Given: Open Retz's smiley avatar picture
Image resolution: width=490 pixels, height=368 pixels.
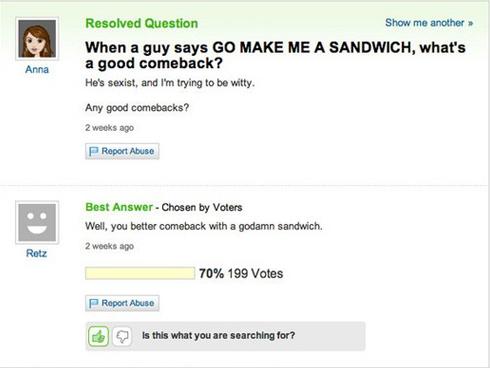Looking at the screenshot, I should [x=37, y=222].
